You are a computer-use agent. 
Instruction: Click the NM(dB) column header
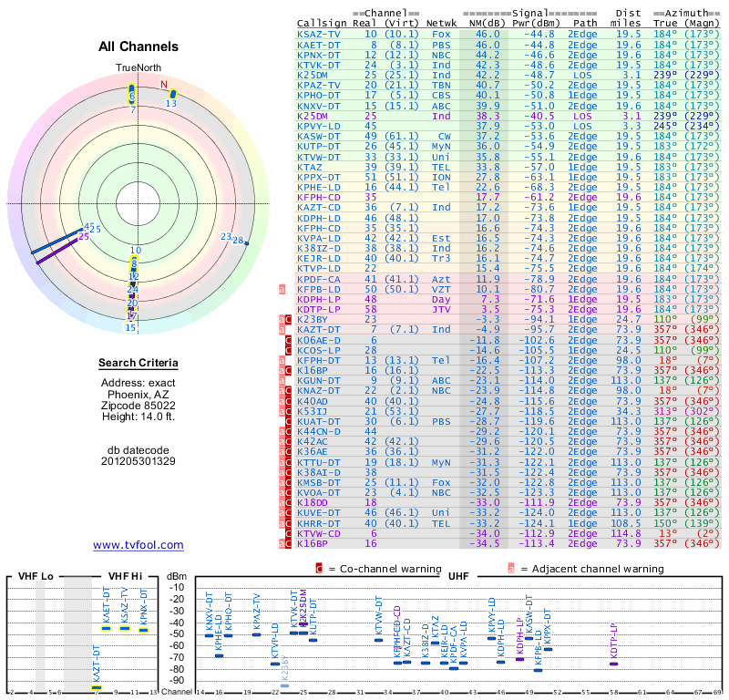click(x=487, y=24)
